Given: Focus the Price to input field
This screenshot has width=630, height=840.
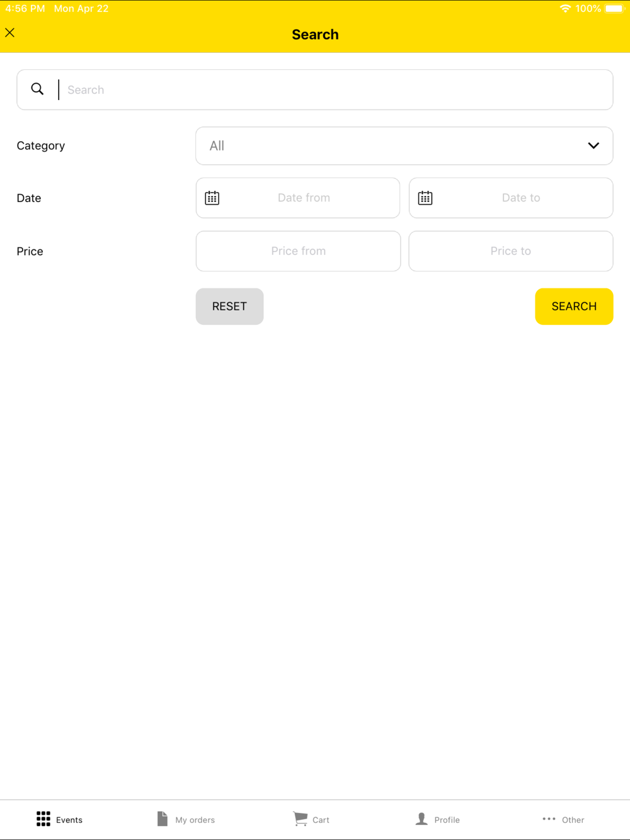Looking at the screenshot, I should [x=511, y=251].
